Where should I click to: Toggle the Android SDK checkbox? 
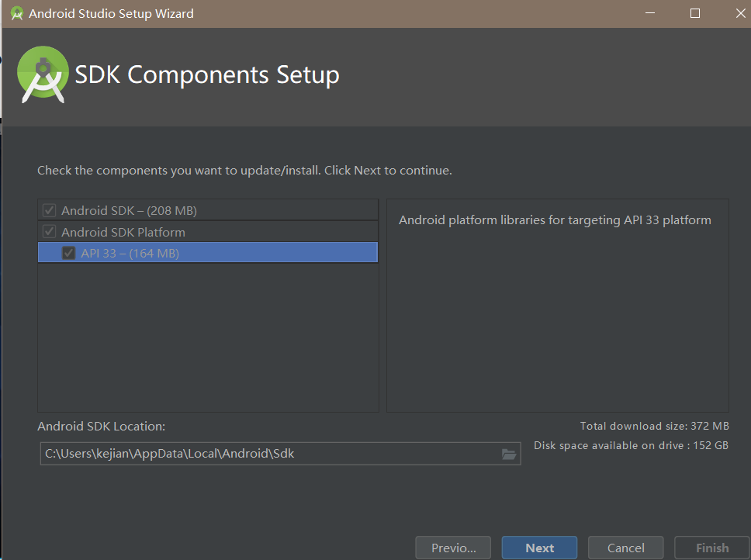(x=50, y=210)
